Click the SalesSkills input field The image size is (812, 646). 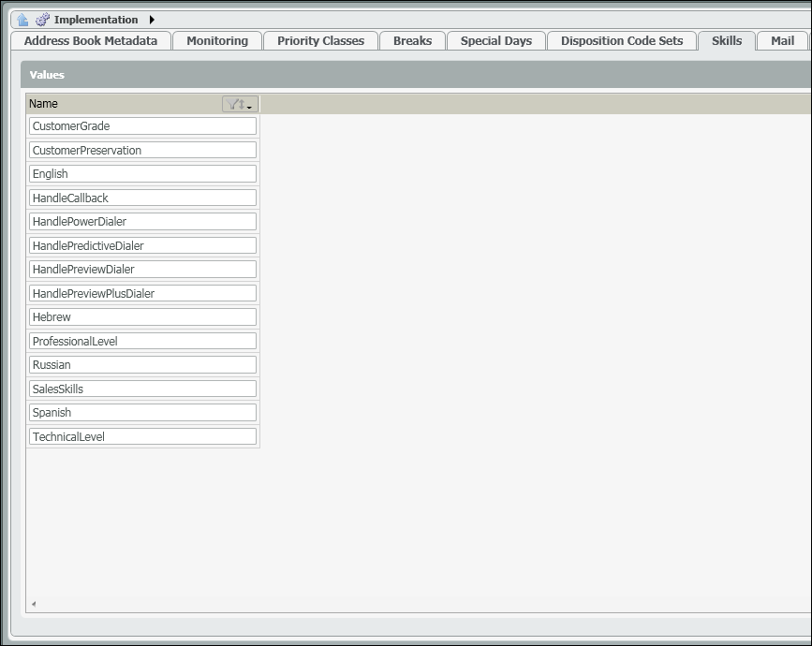tap(142, 389)
